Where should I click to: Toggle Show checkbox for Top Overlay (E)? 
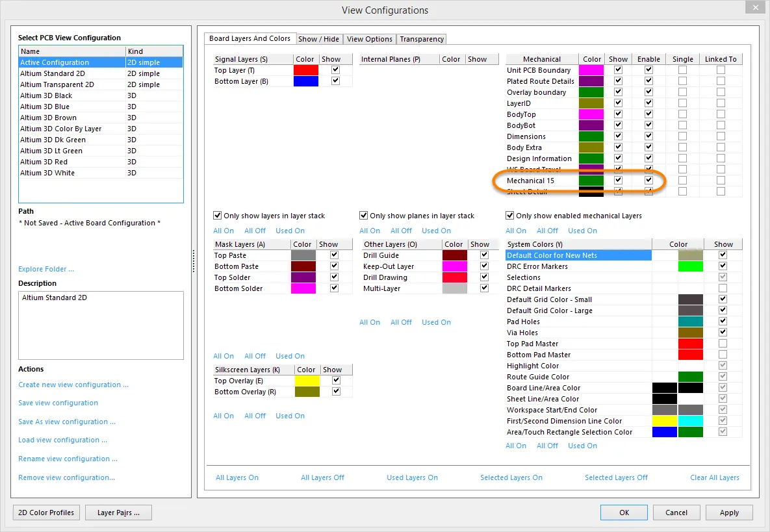tap(336, 380)
